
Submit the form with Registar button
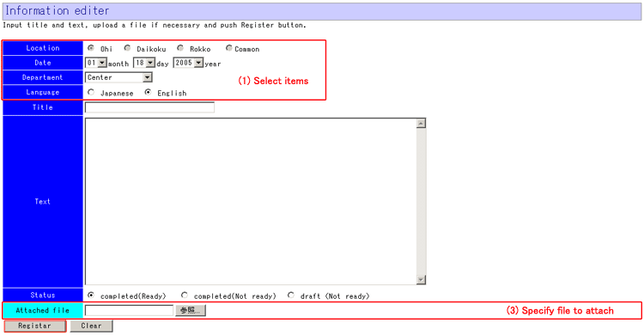point(34,326)
